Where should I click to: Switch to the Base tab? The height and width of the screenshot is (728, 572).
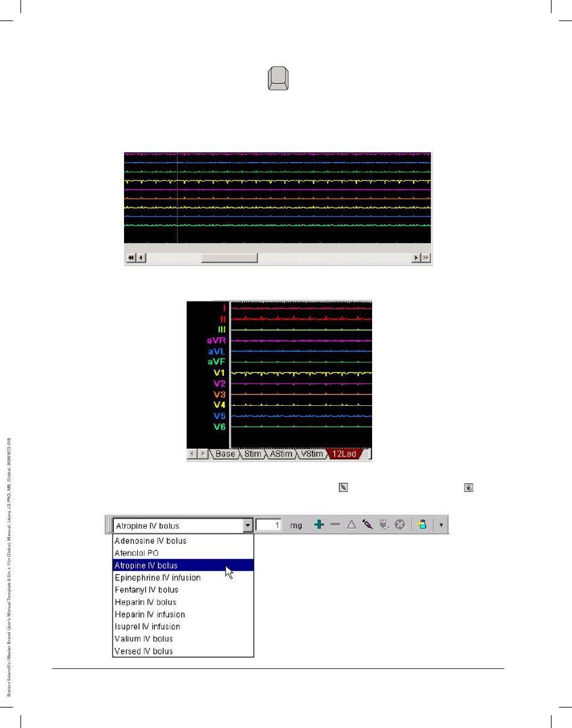tap(225, 454)
